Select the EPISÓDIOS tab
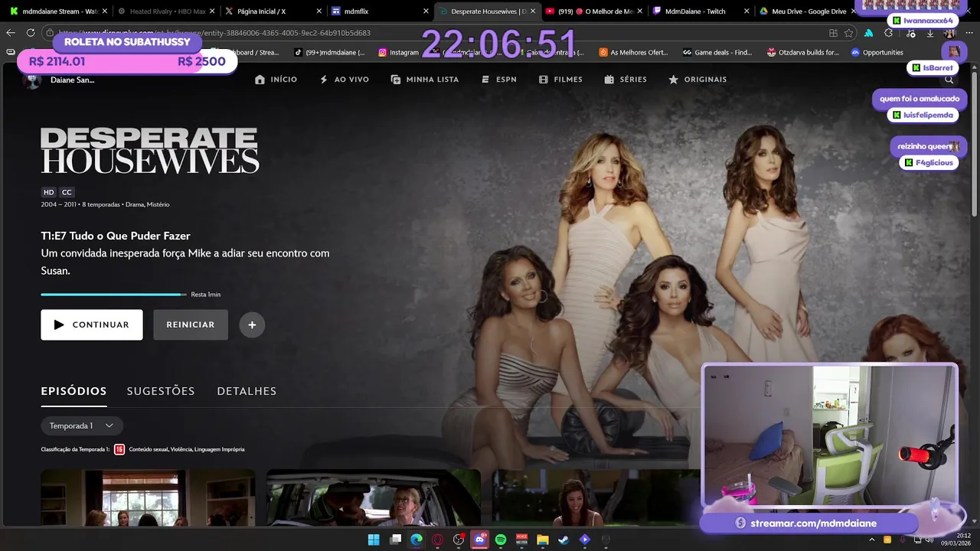 click(x=73, y=391)
